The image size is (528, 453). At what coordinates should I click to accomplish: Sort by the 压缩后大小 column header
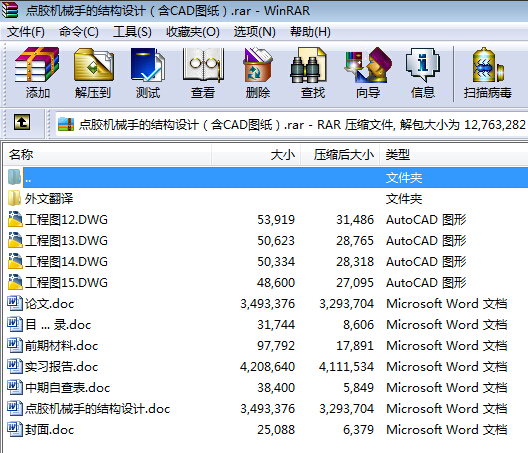click(x=340, y=155)
